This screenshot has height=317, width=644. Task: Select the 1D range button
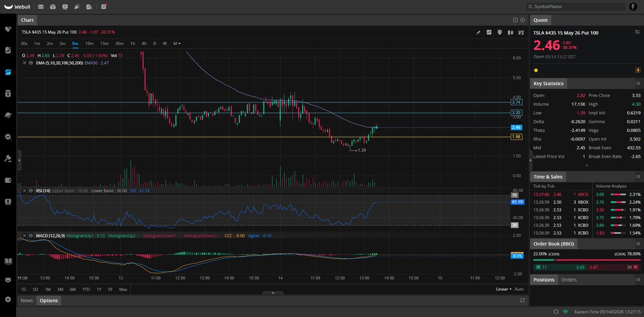click(23, 289)
